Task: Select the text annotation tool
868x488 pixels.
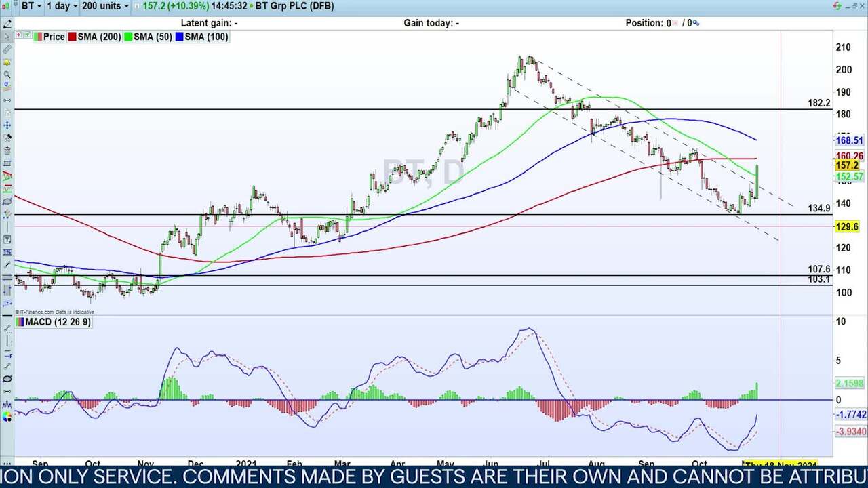Action: coord(7,239)
